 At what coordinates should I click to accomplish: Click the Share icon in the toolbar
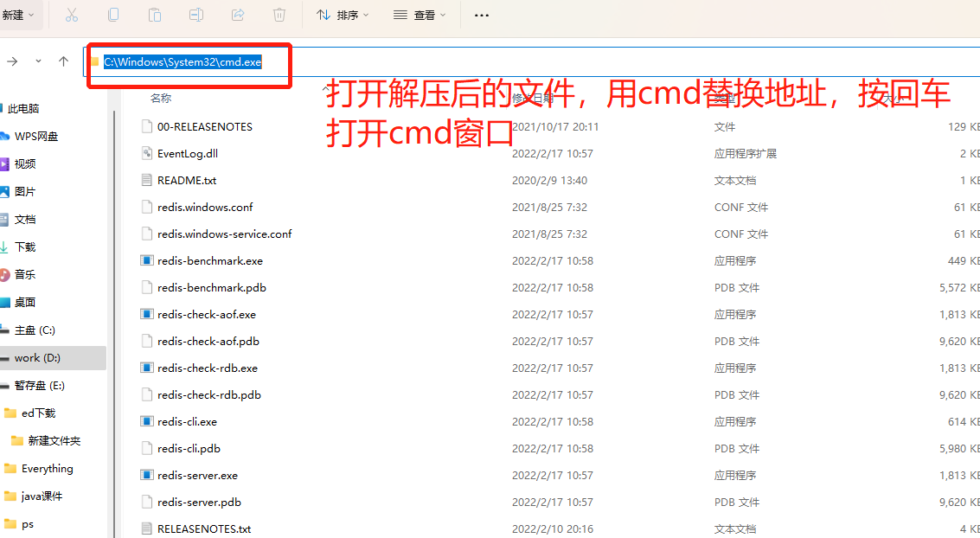tap(235, 15)
